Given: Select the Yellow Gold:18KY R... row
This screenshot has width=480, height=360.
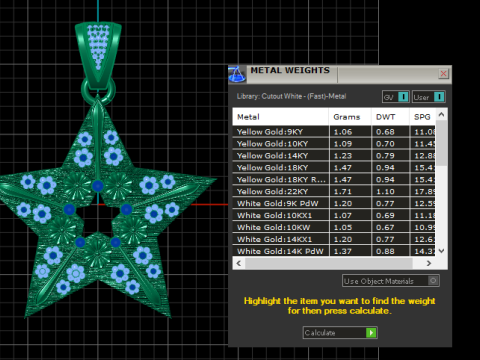Looking at the screenshot, I should (334, 180).
